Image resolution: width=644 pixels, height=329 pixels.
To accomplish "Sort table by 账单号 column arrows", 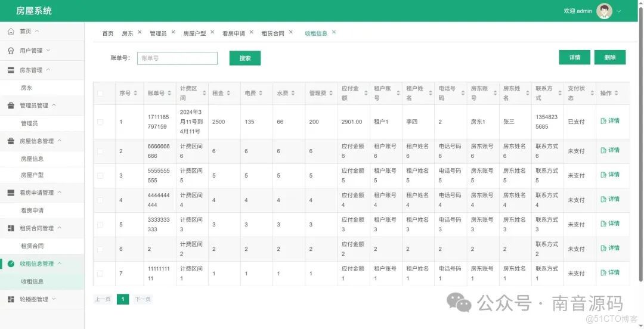I will pyautogui.click(x=169, y=93).
